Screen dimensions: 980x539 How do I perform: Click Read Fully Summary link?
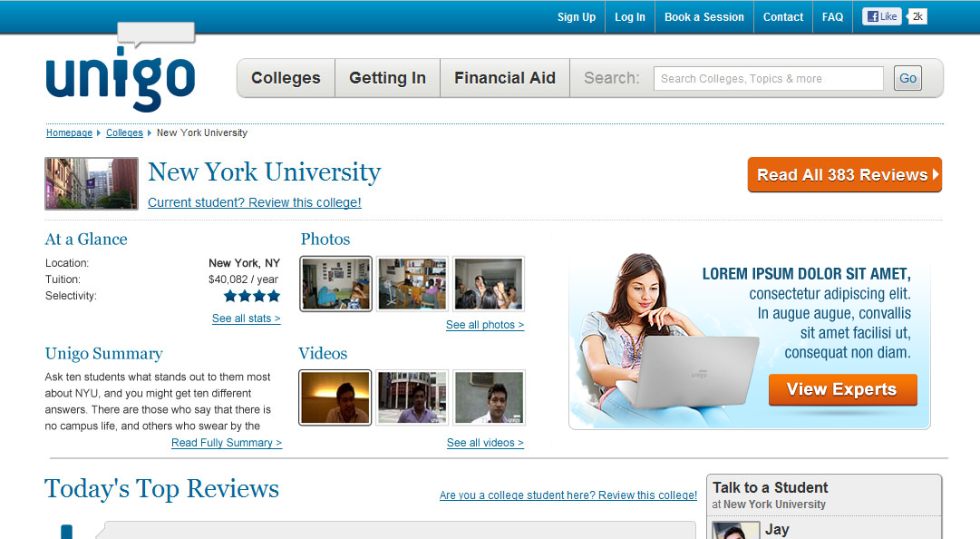point(227,443)
